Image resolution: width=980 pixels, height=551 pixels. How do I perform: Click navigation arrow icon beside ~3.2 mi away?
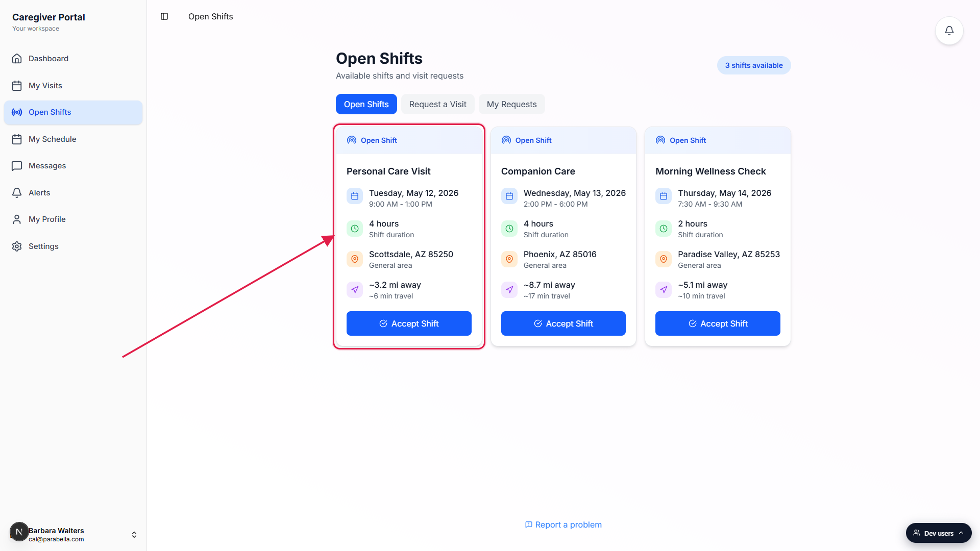[x=355, y=290]
